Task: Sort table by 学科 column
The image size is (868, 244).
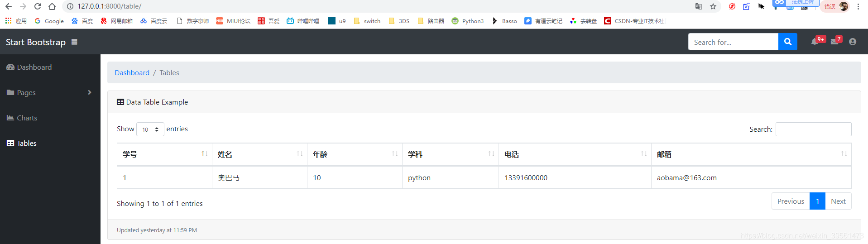Action: click(x=451, y=154)
